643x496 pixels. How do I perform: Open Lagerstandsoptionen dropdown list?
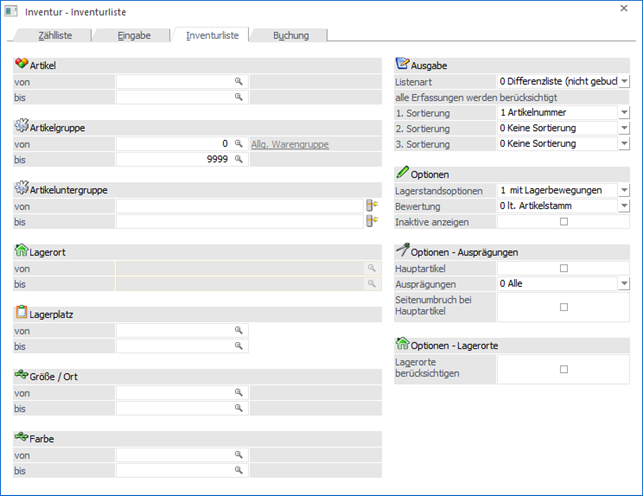[623, 190]
